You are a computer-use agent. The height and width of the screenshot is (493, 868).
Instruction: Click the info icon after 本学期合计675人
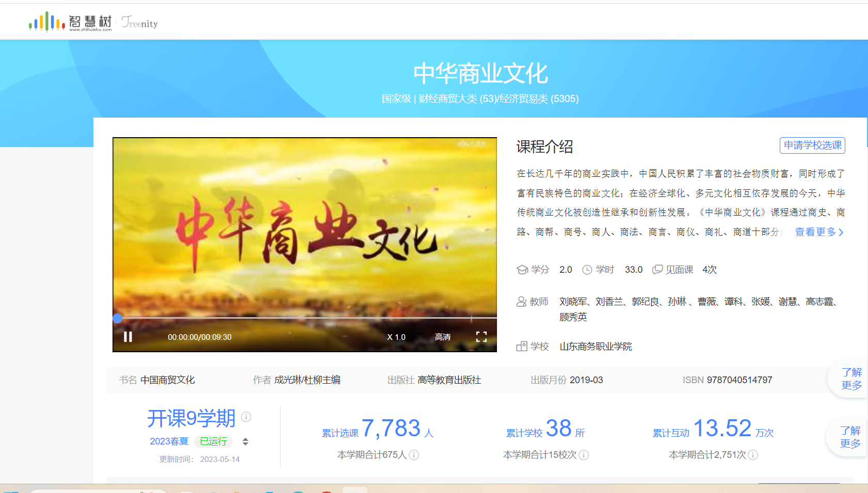click(414, 455)
